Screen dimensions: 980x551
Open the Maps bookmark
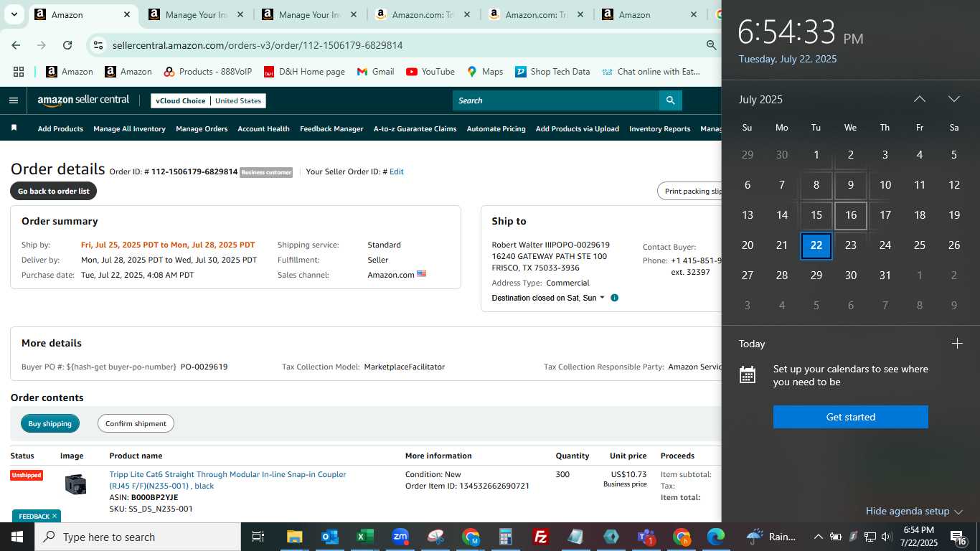click(485, 72)
